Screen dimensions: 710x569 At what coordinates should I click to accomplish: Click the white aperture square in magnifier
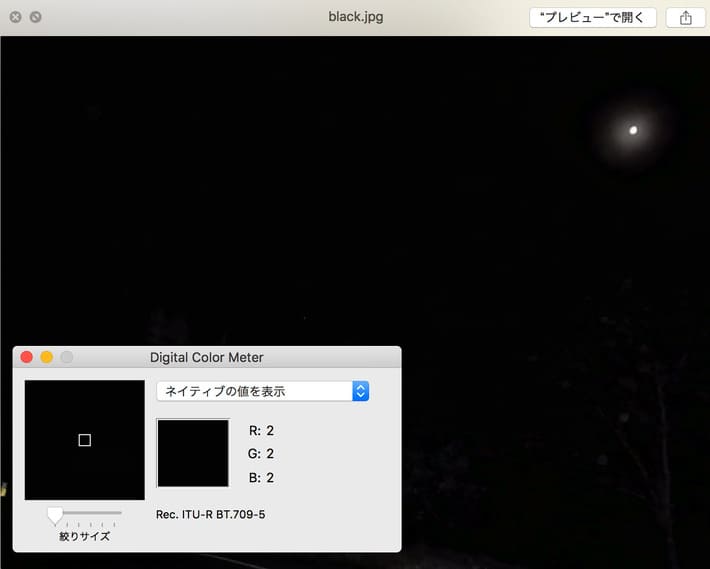click(x=85, y=440)
